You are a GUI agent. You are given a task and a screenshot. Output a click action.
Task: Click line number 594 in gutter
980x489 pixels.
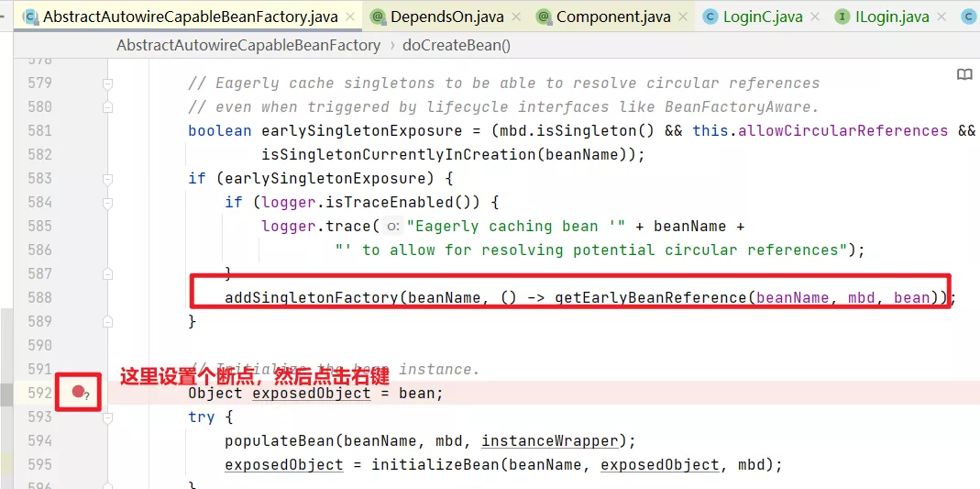point(40,441)
